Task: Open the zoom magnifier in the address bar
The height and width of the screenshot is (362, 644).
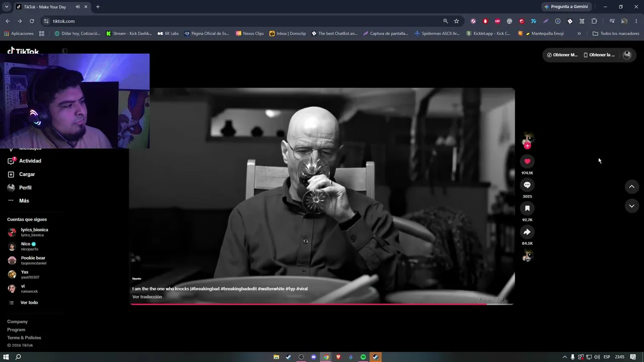Action: pos(445,21)
